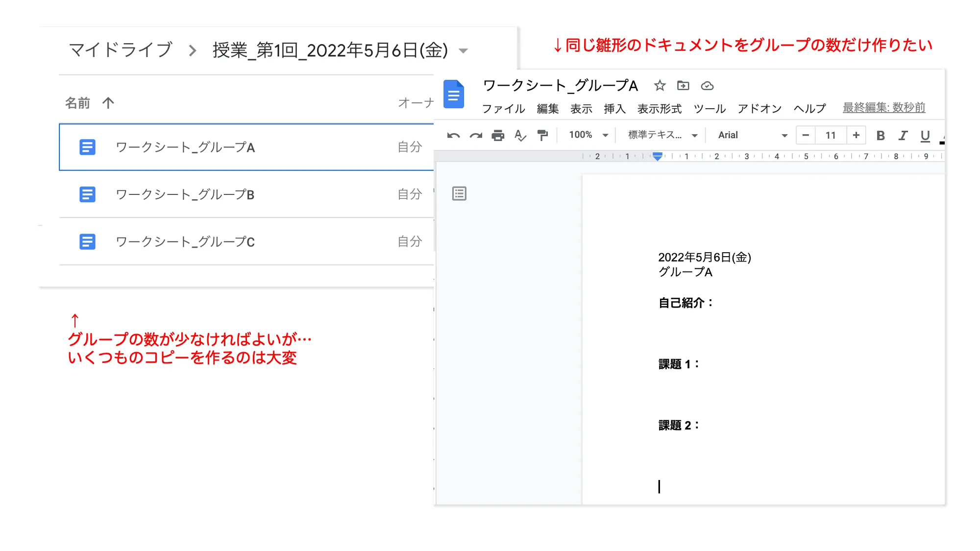Click the undo icon in toolbar
Image resolution: width=980 pixels, height=551 pixels.
pos(453,136)
